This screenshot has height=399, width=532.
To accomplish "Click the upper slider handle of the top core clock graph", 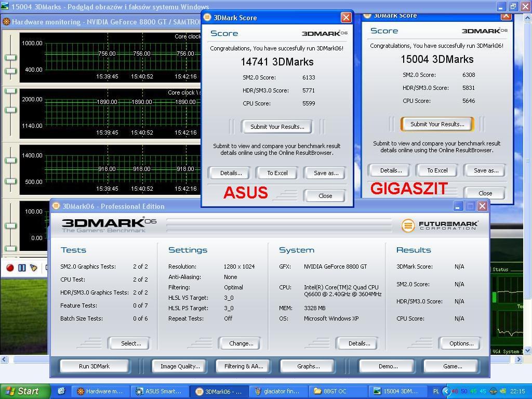I will point(10,57).
